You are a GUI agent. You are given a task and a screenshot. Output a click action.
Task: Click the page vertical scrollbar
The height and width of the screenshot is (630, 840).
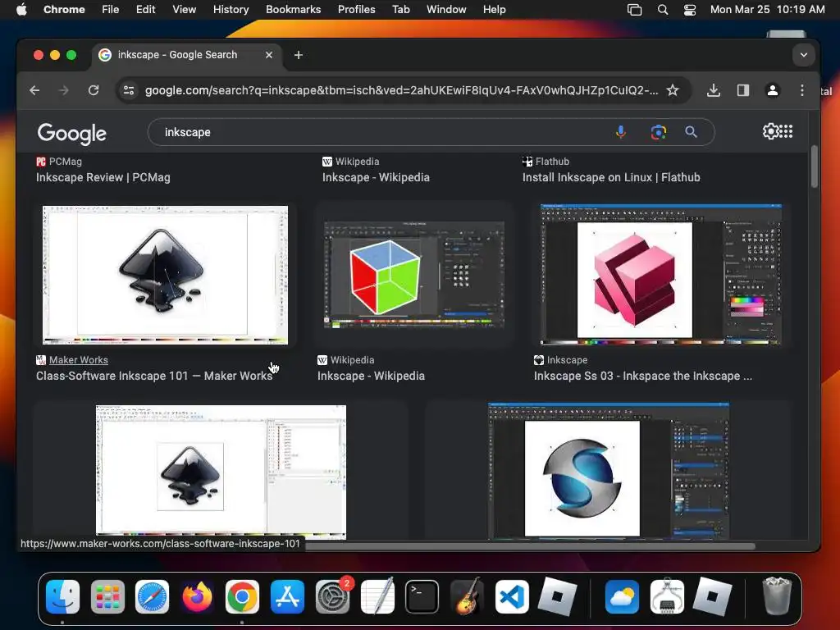pyautogui.click(x=815, y=167)
